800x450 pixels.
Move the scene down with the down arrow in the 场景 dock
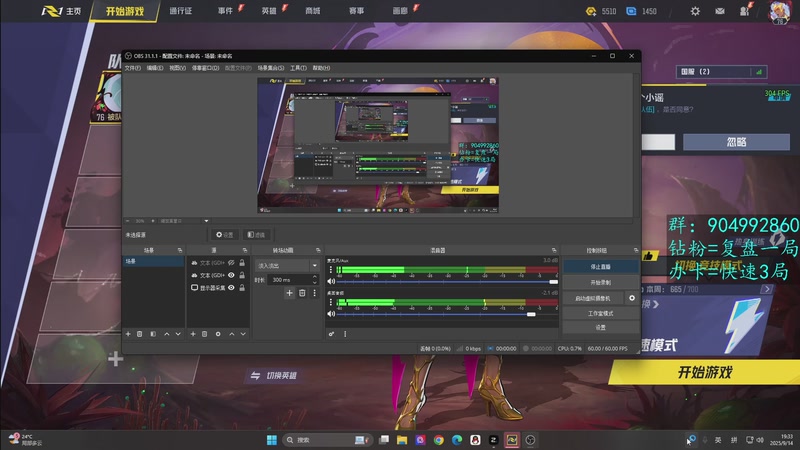178,334
